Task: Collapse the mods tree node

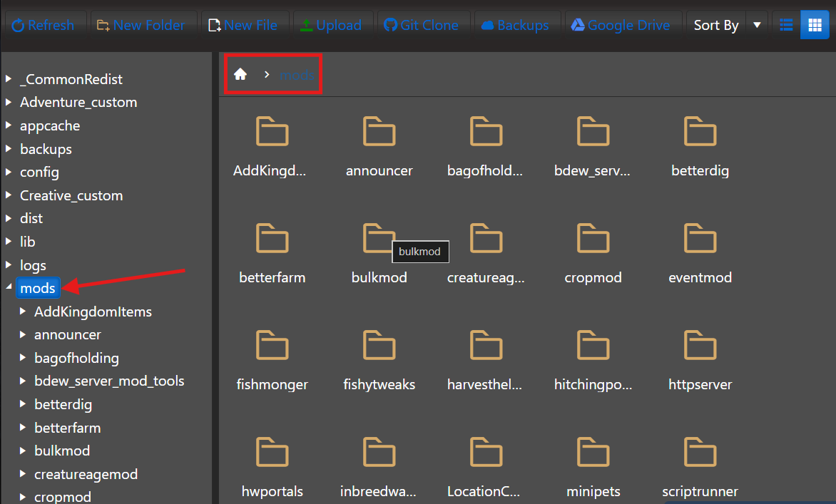Action: [x=9, y=287]
